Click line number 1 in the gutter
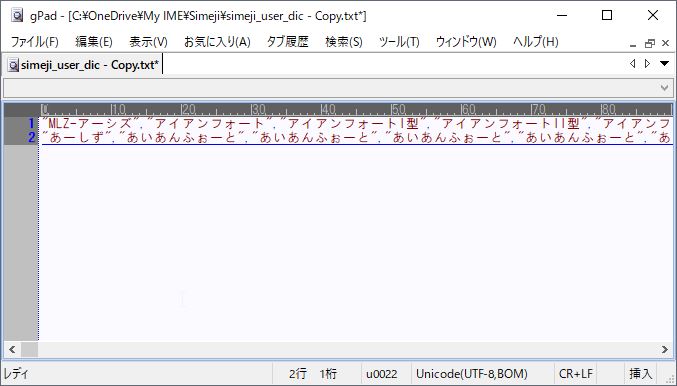Viewport: 677px width, 386px height. [x=31, y=123]
